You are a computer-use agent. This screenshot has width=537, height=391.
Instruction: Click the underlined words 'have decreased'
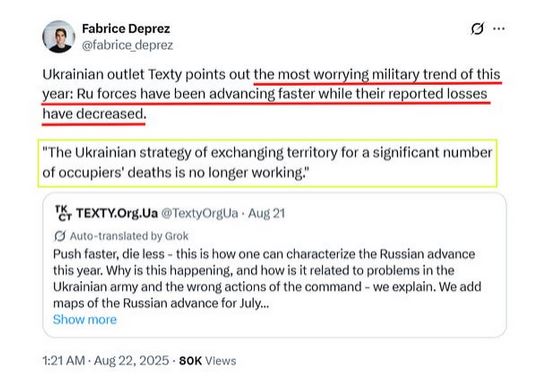point(94,114)
